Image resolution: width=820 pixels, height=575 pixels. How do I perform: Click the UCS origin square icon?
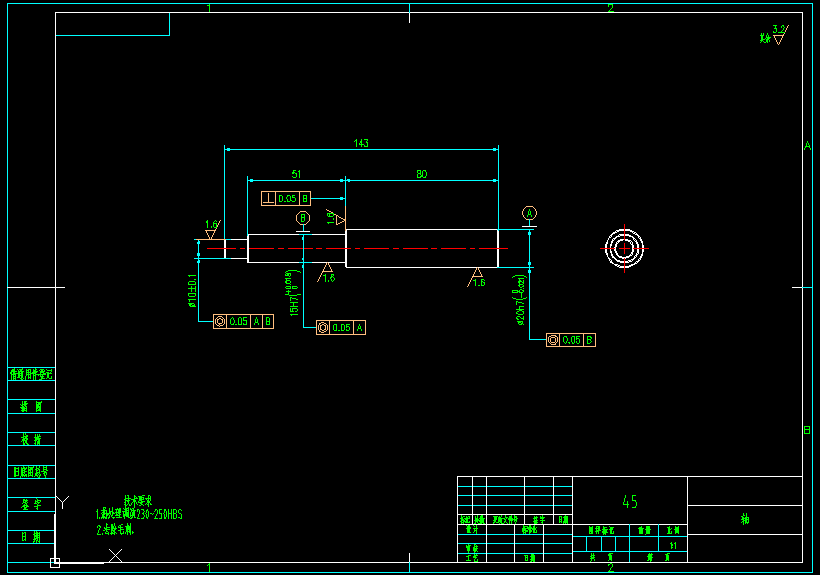[x=55, y=563]
